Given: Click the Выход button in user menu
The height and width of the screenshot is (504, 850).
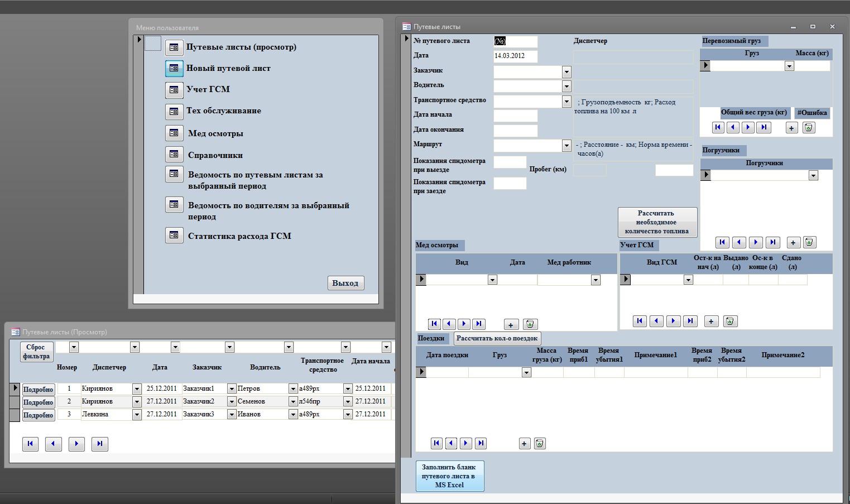Looking at the screenshot, I should click(x=345, y=283).
